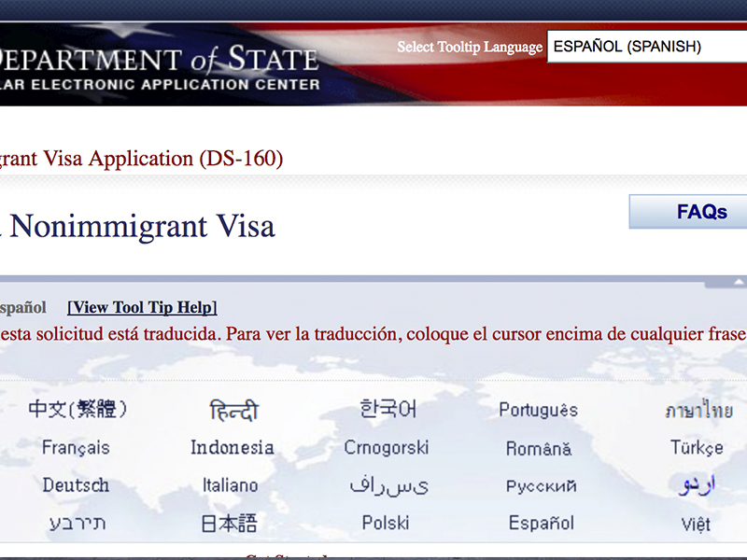Choose Crnogorski as the language
This screenshot has width=747, height=560.
coord(387,448)
